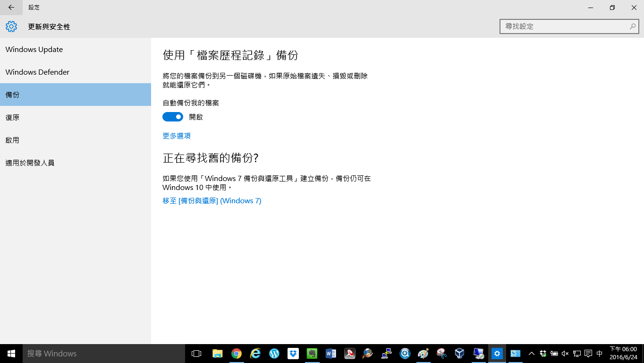
Task: Check the battery status tray icon
Action: [x=554, y=354]
